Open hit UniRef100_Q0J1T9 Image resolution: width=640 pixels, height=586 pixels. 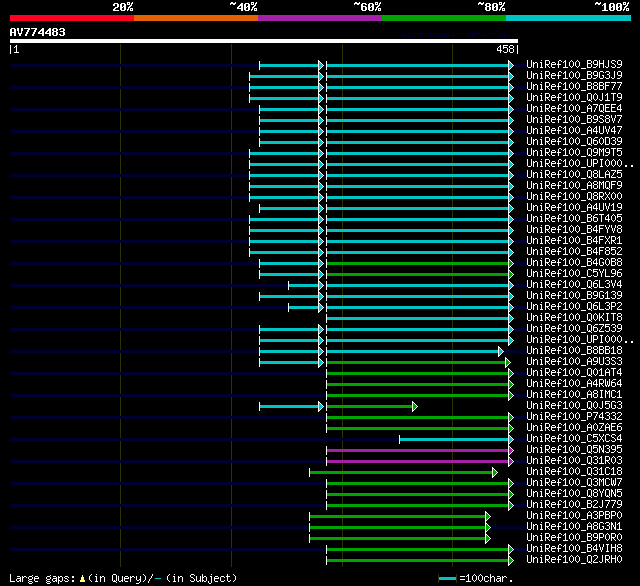(x=574, y=98)
